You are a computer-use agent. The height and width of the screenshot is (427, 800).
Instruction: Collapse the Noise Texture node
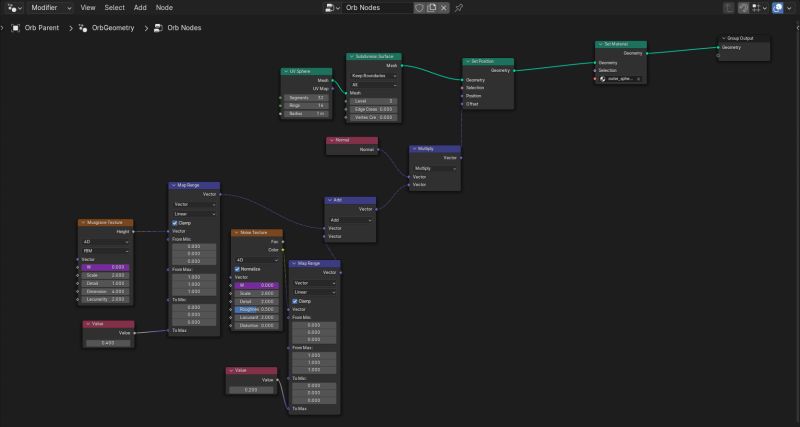pos(236,233)
